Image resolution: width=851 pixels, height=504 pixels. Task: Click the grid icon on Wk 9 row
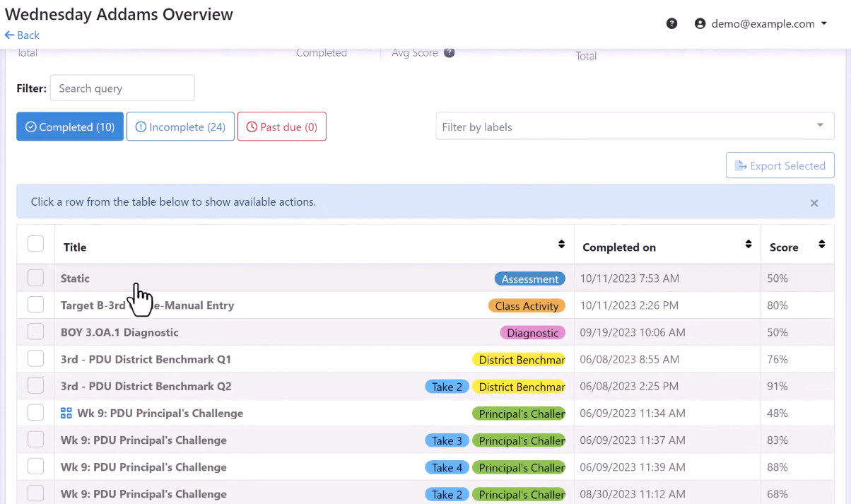(x=66, y=413)
